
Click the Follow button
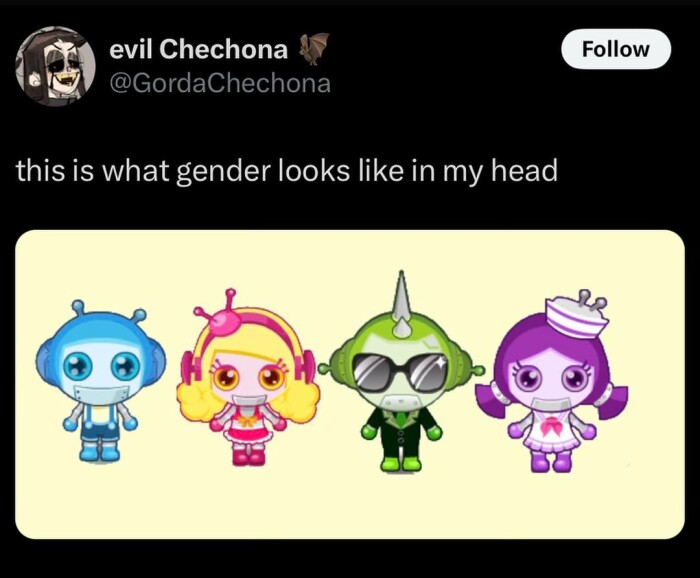(616, 49)
